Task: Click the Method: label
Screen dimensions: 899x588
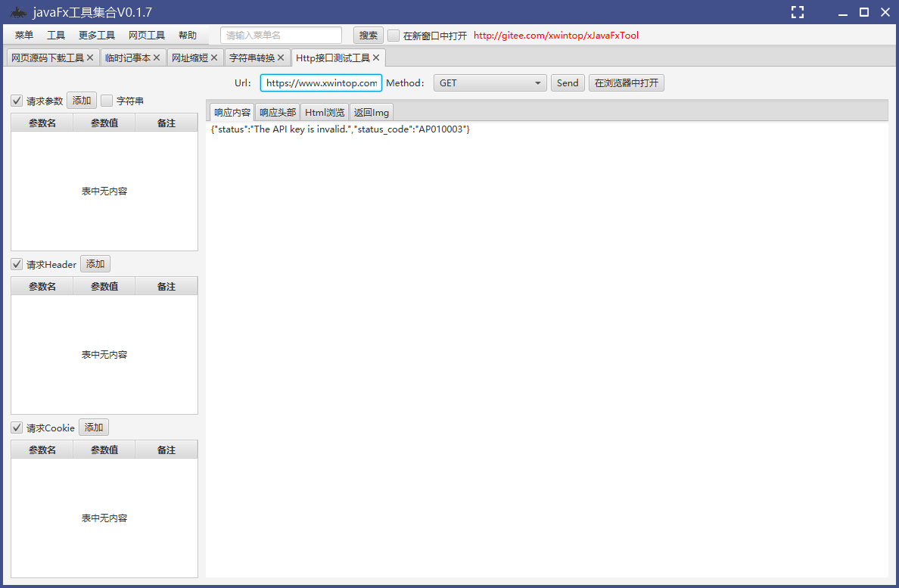Action: pos(405,83)
